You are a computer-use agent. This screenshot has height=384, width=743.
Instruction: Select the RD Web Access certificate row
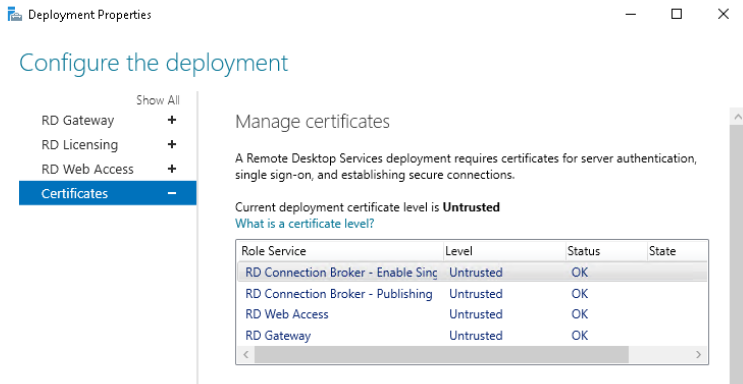[471, 314]
